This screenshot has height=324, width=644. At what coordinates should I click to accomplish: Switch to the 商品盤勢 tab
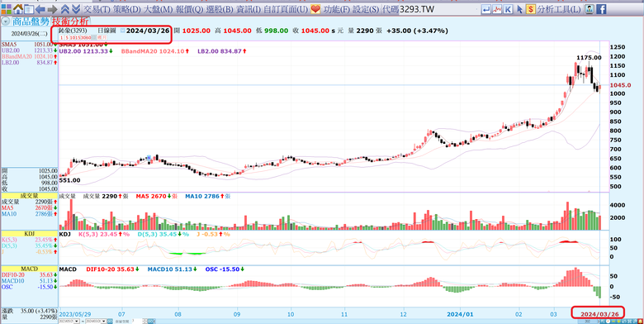31,22
